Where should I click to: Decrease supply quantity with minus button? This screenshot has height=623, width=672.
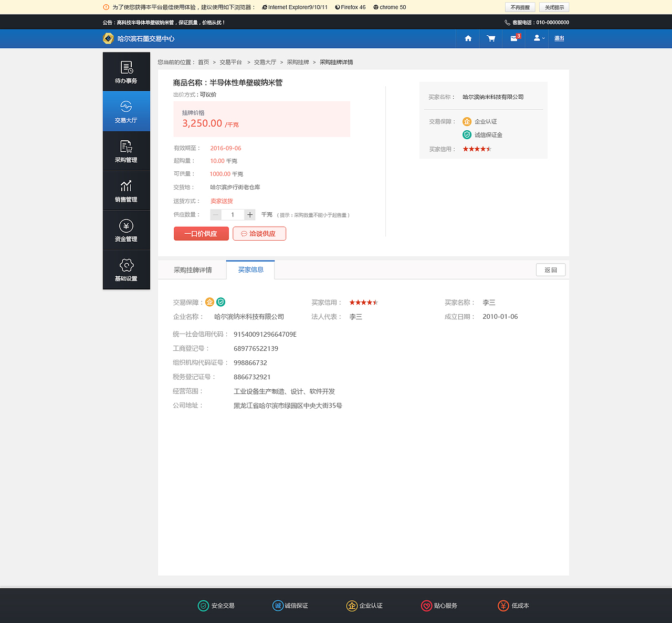216,215
